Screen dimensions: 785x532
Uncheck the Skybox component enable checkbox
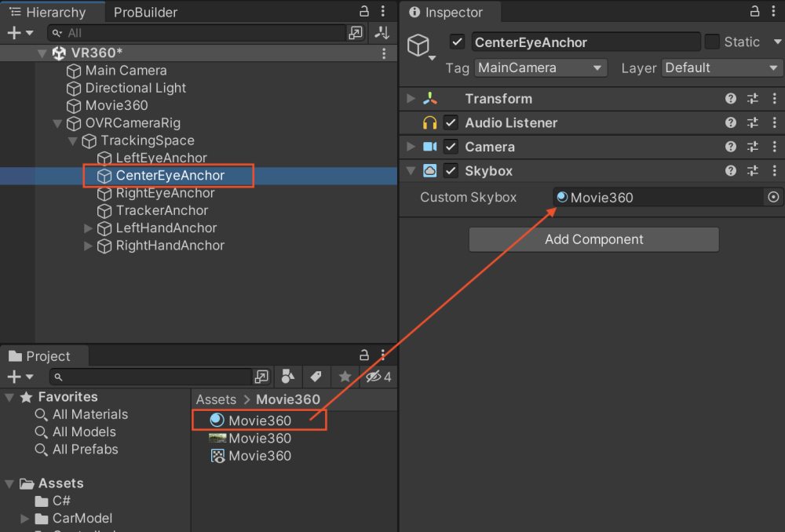click(x=451, y=171)
